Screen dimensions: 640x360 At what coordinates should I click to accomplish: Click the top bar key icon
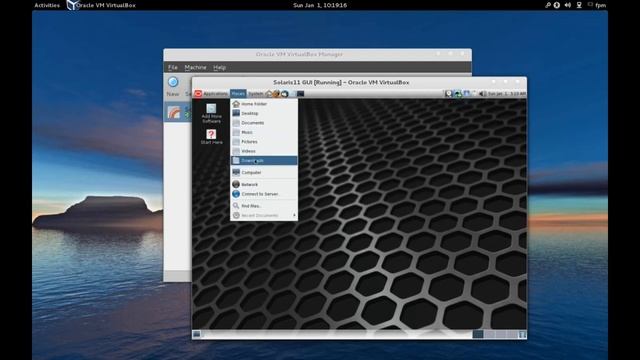click(x=548, y=5)
